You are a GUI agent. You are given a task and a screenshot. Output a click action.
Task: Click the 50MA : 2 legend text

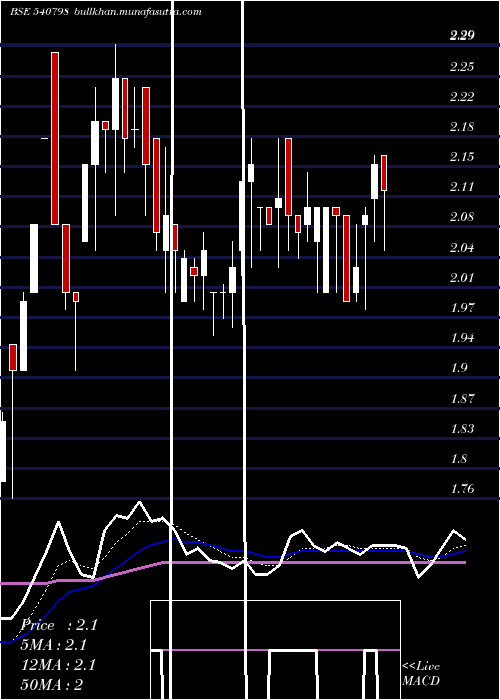[x=52, y=684]
